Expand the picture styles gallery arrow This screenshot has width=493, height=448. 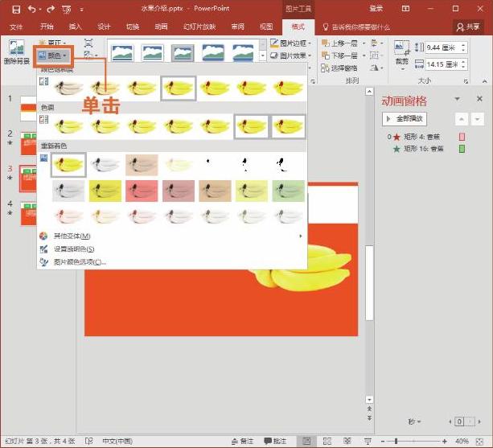pos(262,55)
